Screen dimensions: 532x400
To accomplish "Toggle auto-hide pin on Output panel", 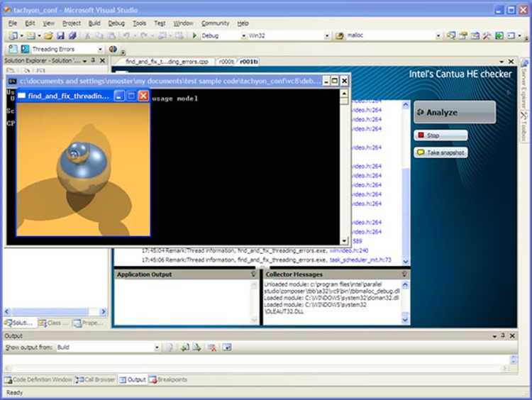I will (x=503, y=335).
